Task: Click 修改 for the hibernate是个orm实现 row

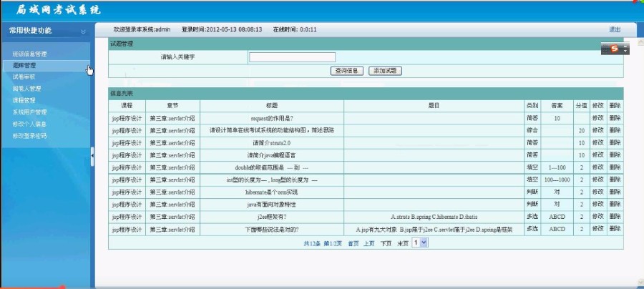Action: click(x=597, y=192)
